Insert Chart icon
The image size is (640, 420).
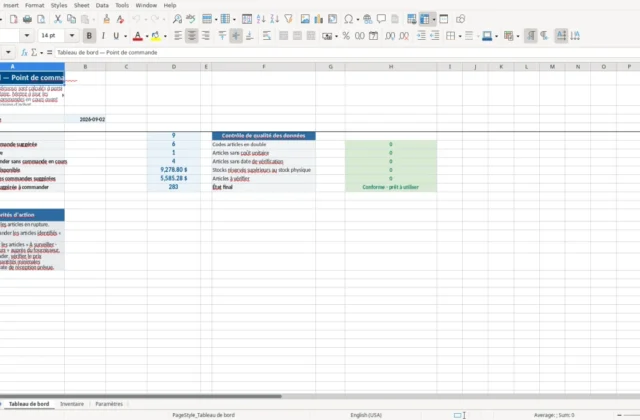click(318, 19)
